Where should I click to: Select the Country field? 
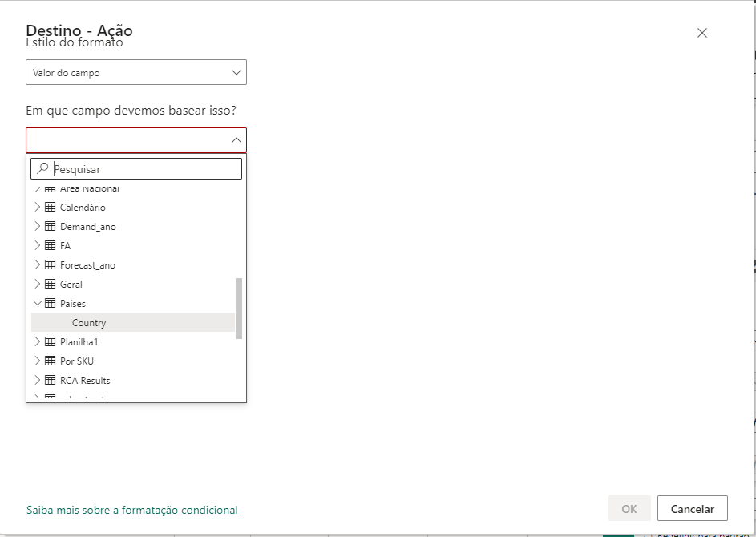pyautogui.click(x=133, y=322)
